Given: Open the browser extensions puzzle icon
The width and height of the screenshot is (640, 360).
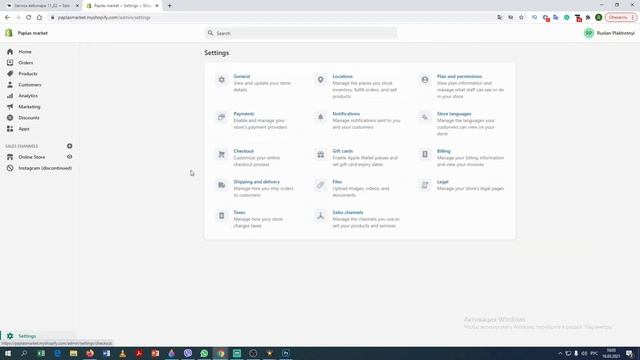Looking at the screenshot, I should pyautogui.click(x=588, y=18).
